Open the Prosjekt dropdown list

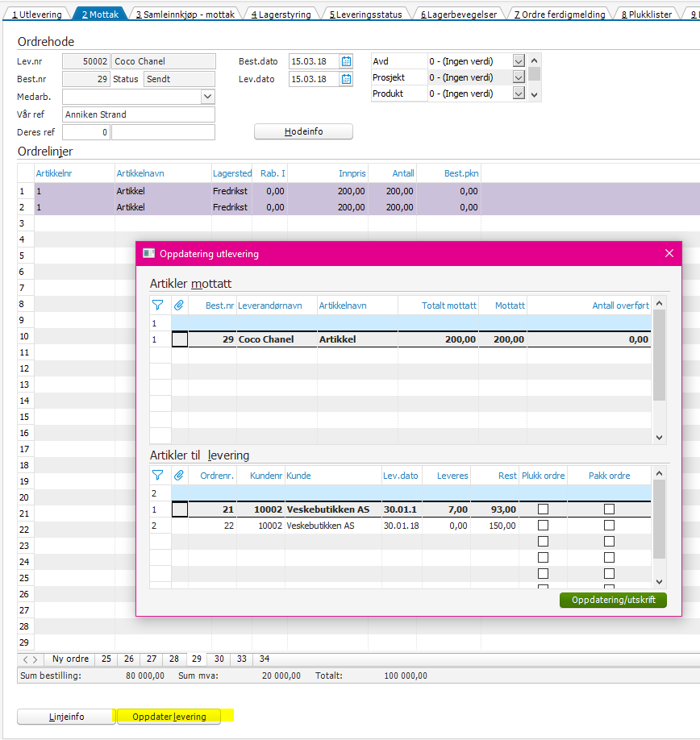[519, 77]
